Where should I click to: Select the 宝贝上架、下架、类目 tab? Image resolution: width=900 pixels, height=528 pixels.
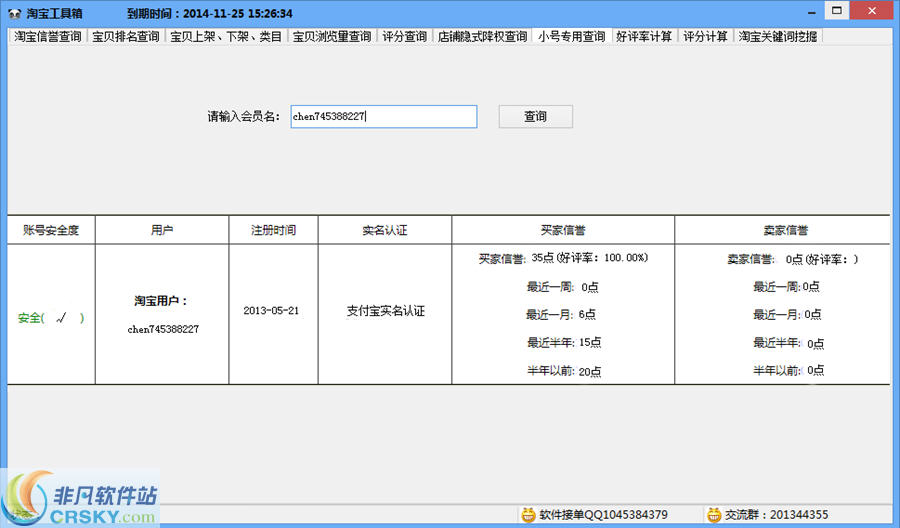click(x=226, y=37)
